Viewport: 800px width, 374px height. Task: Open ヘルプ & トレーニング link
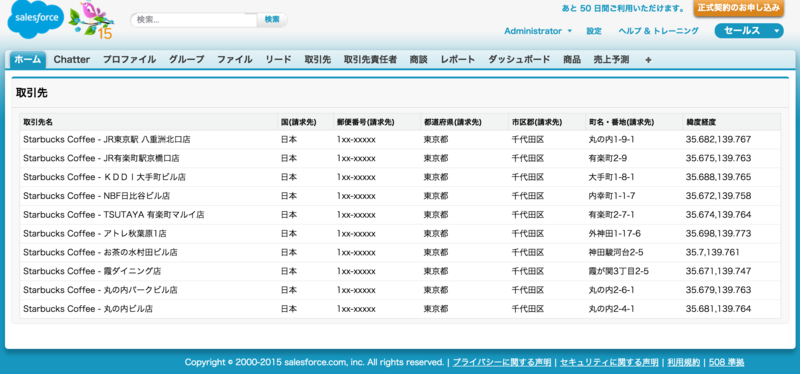tap(658, 31)
